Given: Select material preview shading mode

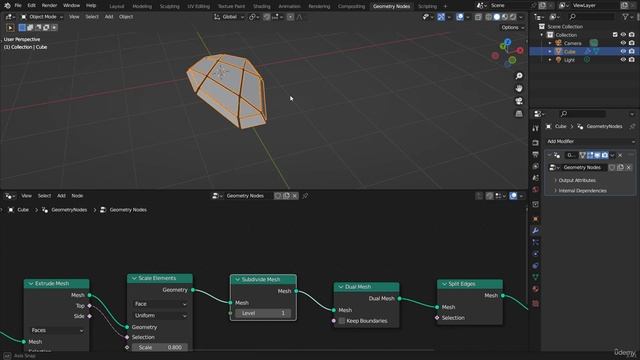Looking at the screenshot, I should click(x=505, y=17).
